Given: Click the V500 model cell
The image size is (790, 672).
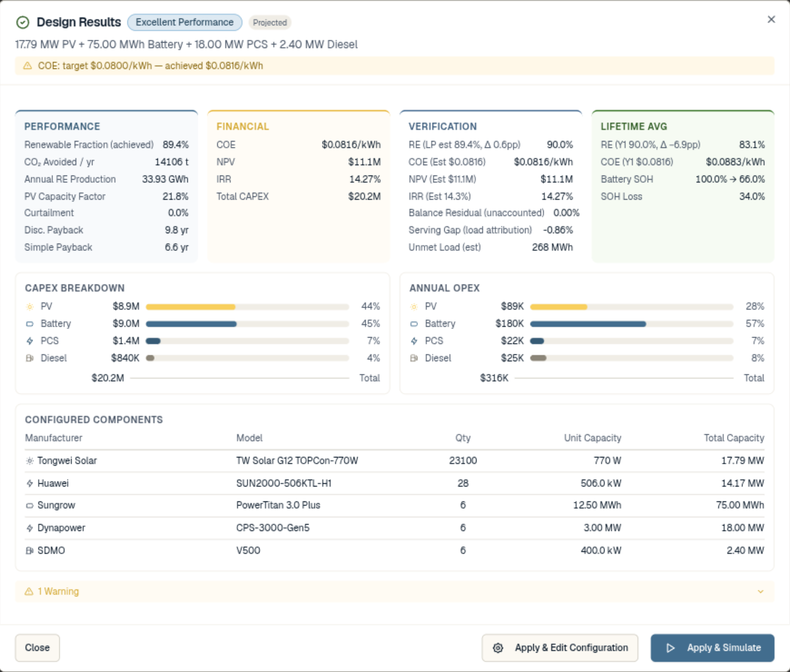Looking at the screenshot, I should click(x=248, y=550).
